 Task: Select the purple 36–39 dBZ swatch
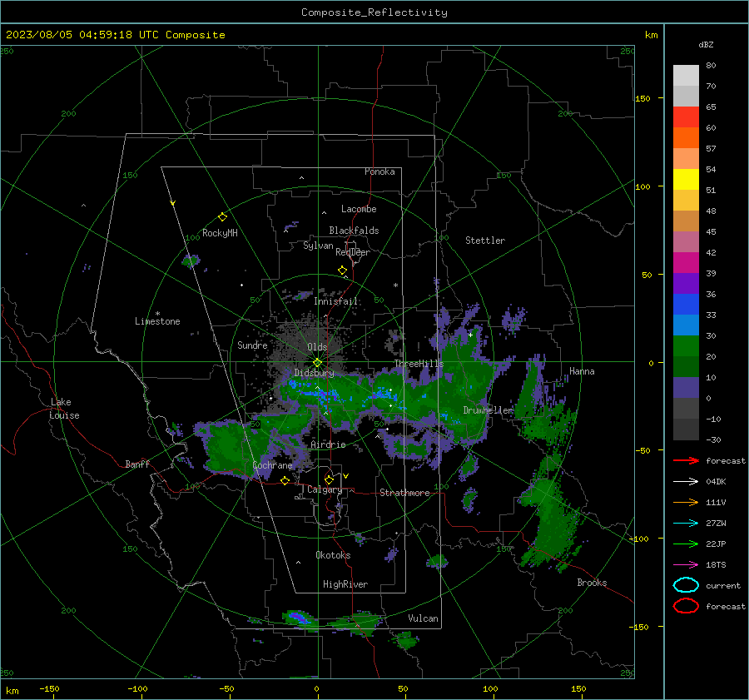tap(686, 284)
